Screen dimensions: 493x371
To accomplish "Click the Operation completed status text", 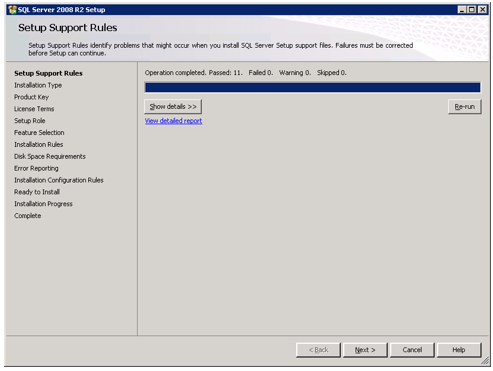I will coord(246,73).
